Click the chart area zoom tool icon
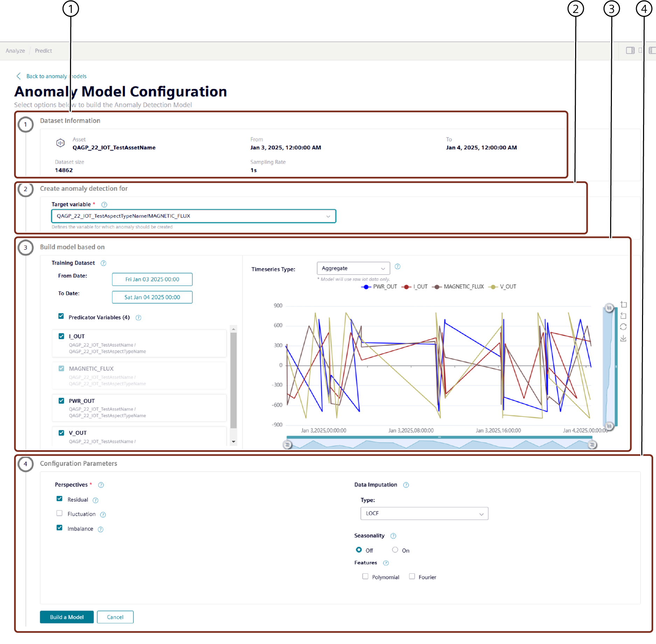 [623, 304]
